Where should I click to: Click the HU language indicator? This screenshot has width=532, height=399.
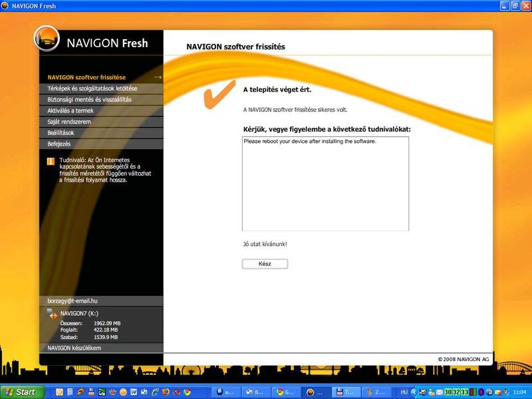point(404,392)
